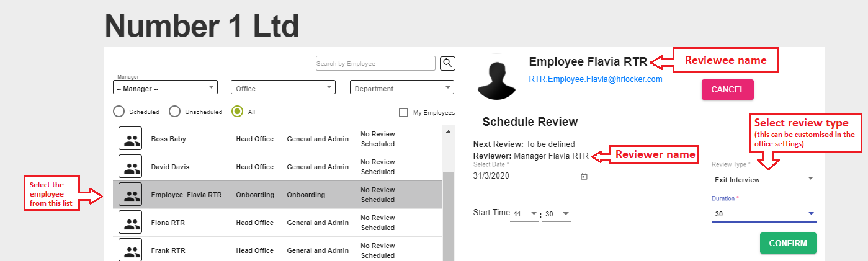Click the reviewee profile avatar silhouette
The width and height of the screenshot is (868, 261).
pyautogui.click(x=495, y=81)
